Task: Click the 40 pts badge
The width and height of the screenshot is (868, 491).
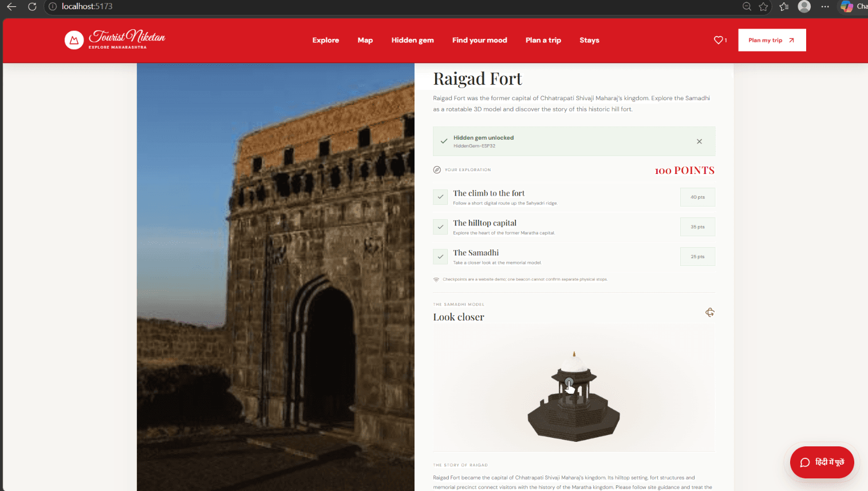Action: click(697, 197)
